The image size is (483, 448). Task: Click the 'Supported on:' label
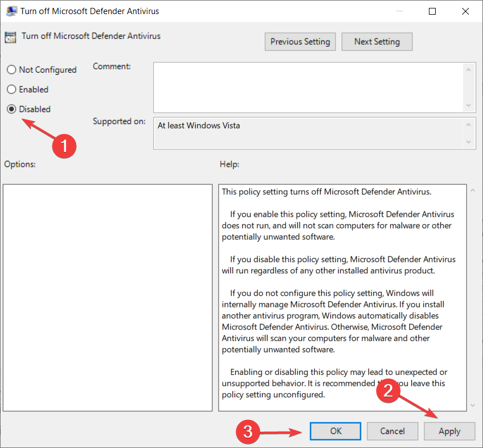pyautogui.click(x=119, y=121)
